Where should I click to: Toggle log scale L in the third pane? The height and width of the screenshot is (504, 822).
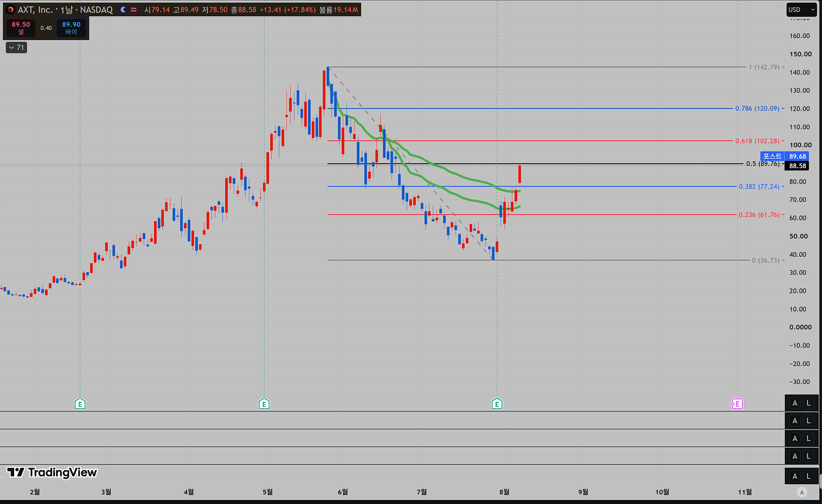pyautogui.click(x=808, y=438)
